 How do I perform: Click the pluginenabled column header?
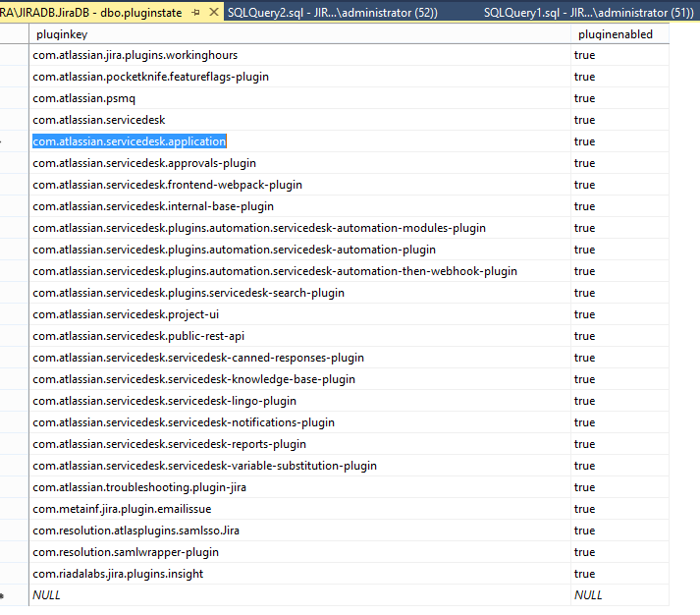(x=619, y=34)
